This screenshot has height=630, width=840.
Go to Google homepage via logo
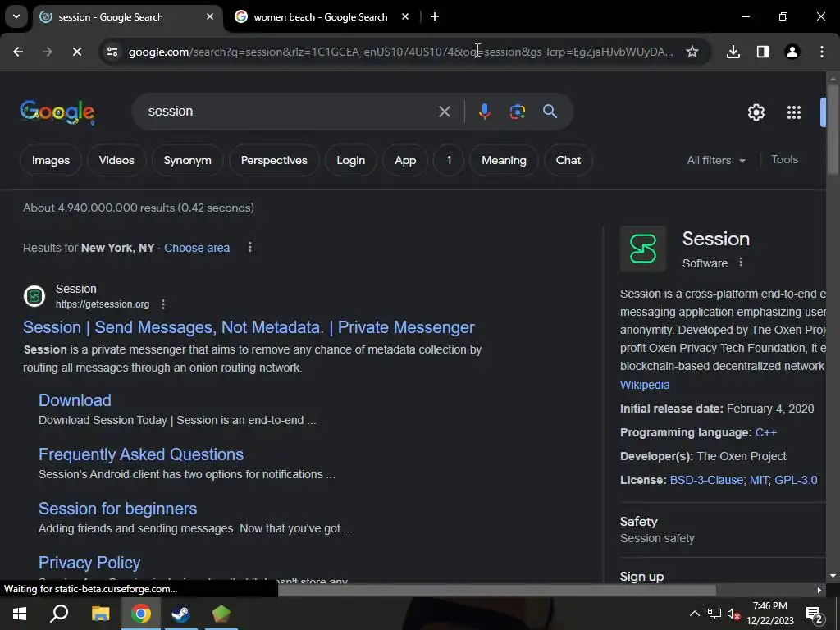click(57, 112)
